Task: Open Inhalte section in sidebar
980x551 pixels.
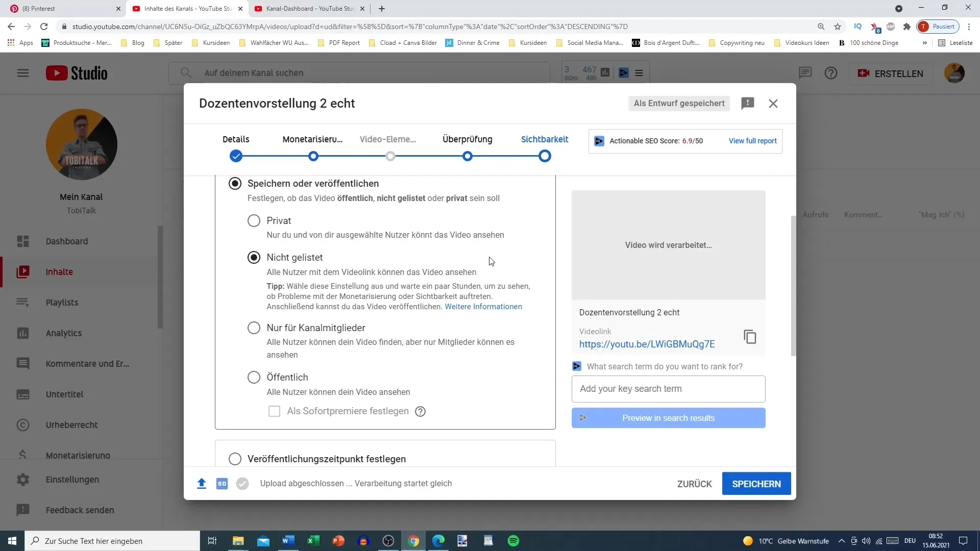Action: click(x=59, y=272)
